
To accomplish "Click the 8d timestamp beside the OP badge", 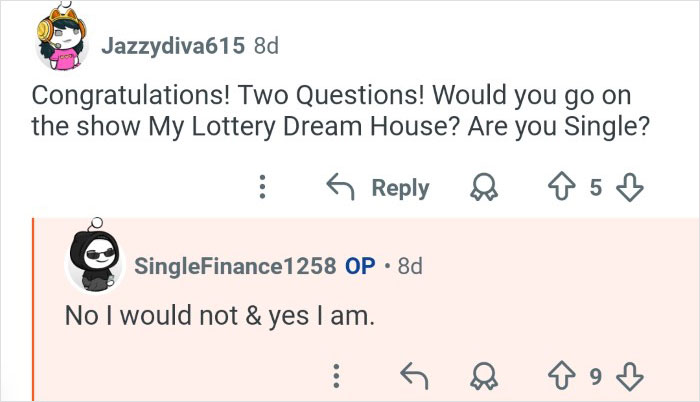I will 410,265.
